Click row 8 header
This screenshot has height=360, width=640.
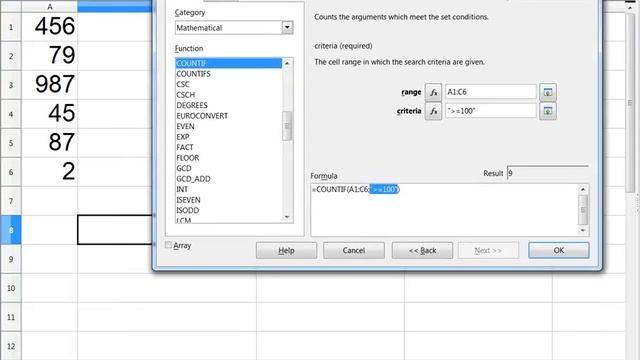(x=11, y=230)
